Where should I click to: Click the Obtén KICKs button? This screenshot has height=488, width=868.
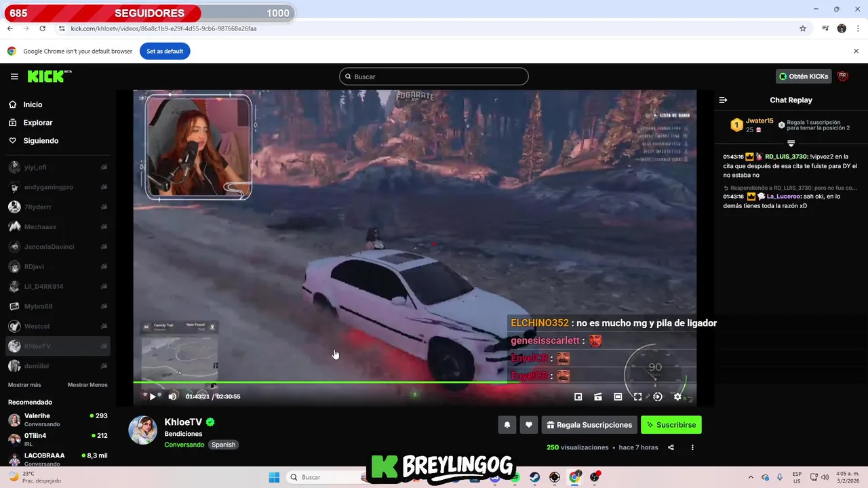[804, 77]
